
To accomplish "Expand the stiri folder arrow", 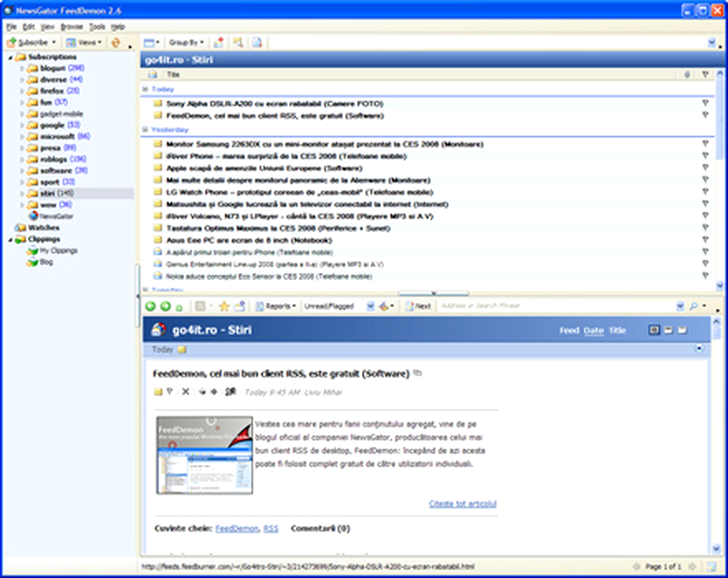I will [x=21, y=193].
